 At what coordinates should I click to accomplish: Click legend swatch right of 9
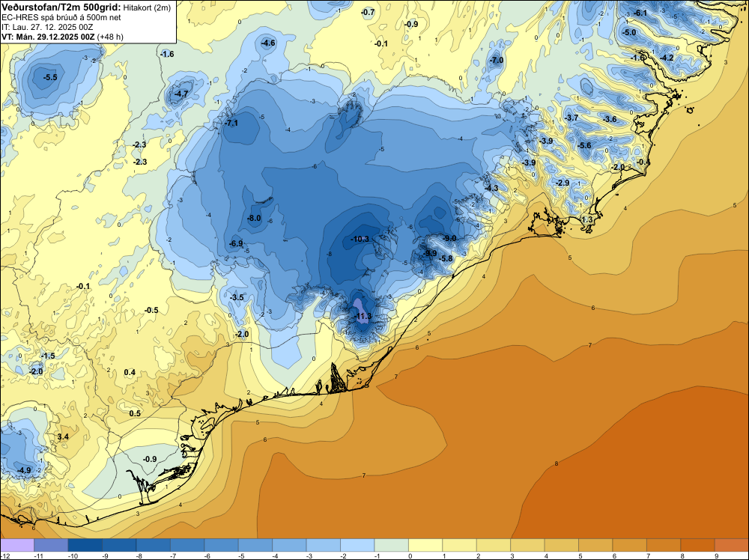(x=732, y=545)
